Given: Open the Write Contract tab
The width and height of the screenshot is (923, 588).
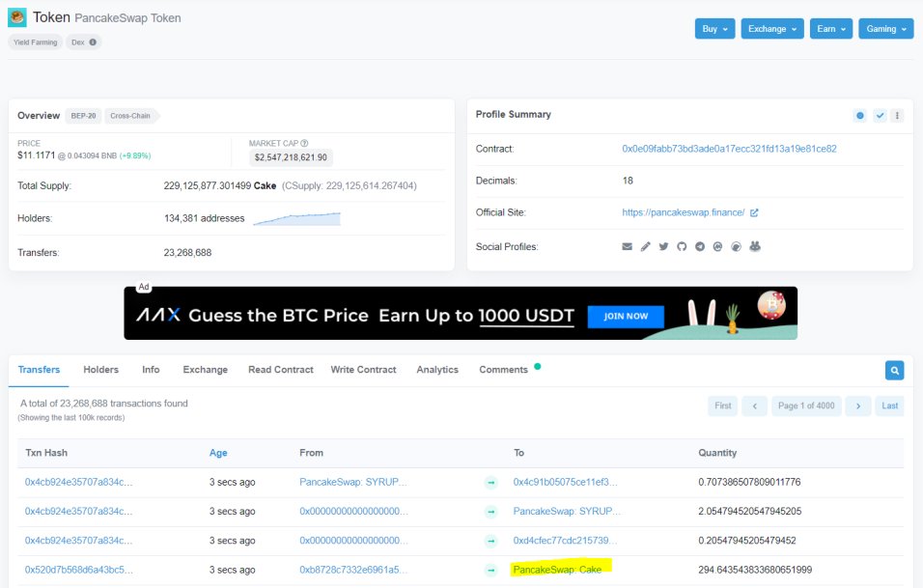Looking at the screenshot, I should (363, 370).
